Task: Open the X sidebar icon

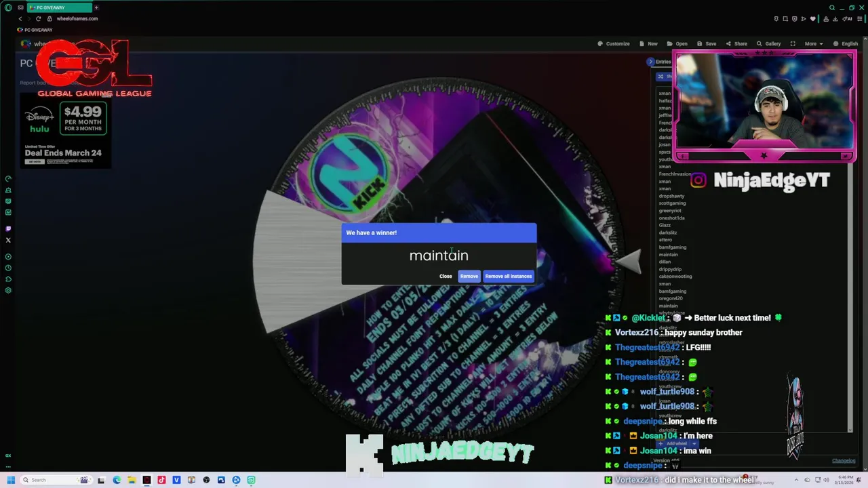Action: tap(8, 240)
